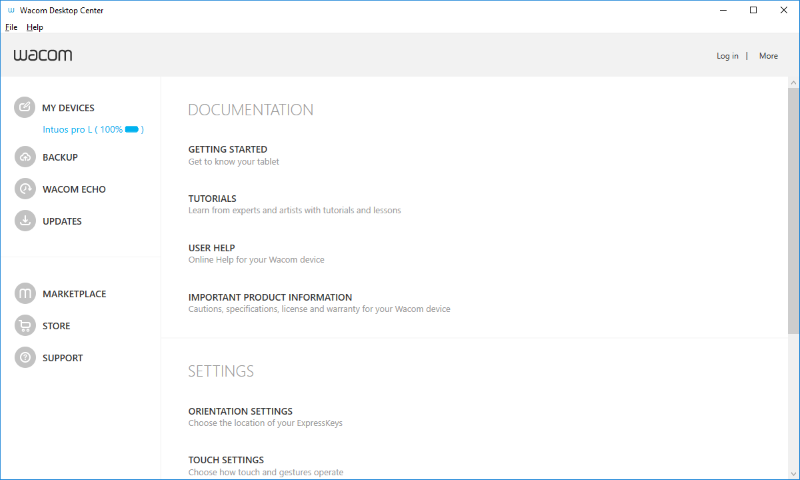Click the Log in link

[727, 56]
